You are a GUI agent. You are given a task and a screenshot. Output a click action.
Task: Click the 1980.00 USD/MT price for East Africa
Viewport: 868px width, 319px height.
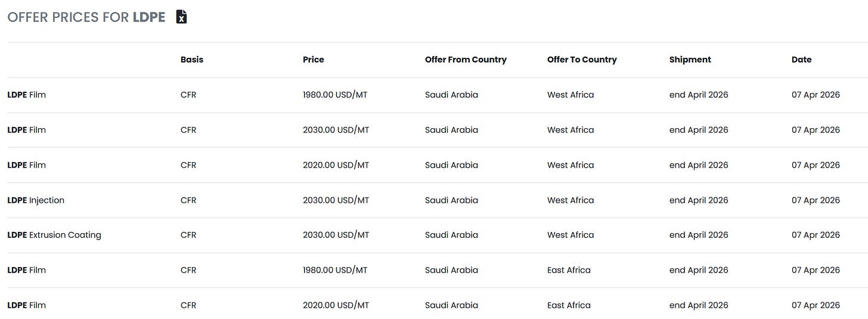335,270
